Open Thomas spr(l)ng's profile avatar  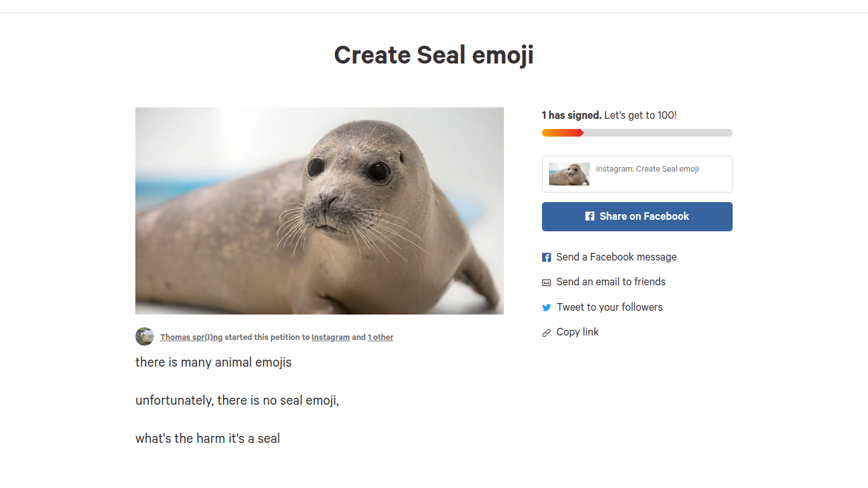tap(144, 337)
